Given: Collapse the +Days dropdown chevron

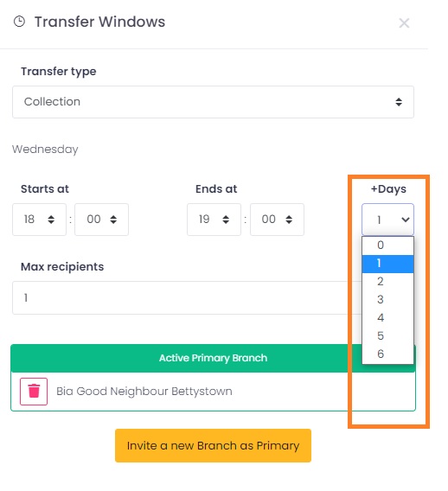Looking at the screenshot, I should point(405,220).
